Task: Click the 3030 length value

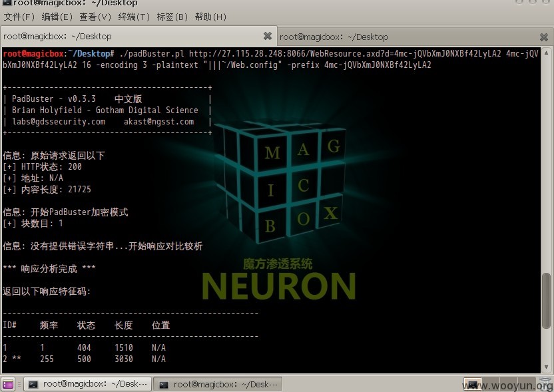Action: tap(124, 359)
